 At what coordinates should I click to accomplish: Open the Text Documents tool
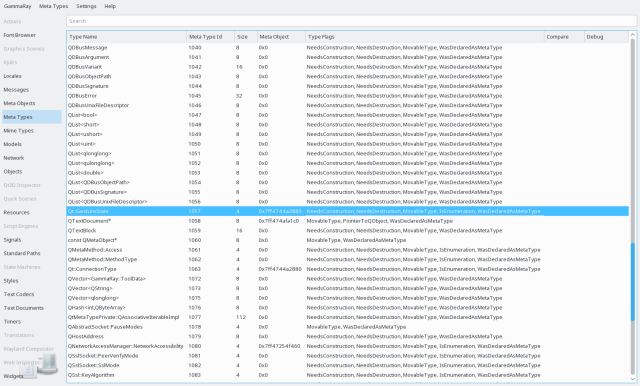32,308
